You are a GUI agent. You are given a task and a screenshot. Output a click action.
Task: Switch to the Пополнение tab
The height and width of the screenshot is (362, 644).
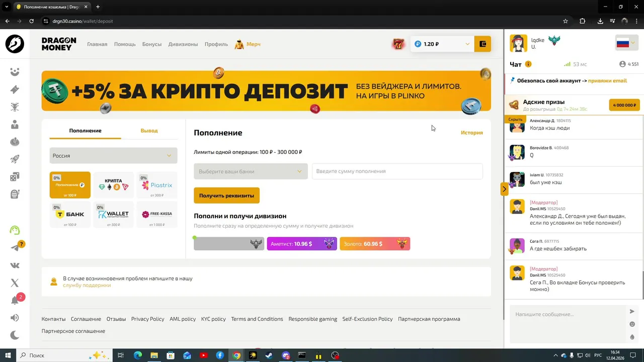[x=85, y=131]
